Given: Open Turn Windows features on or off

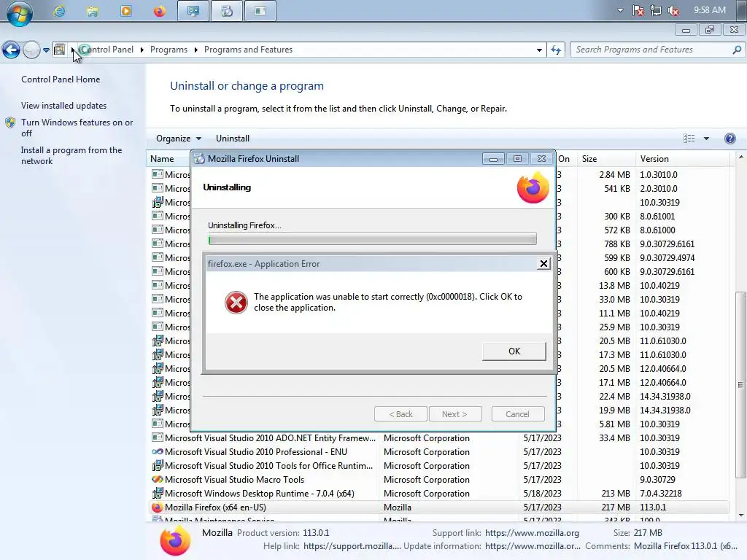Looking at the screenshot, I should click(x=77, y=128).
